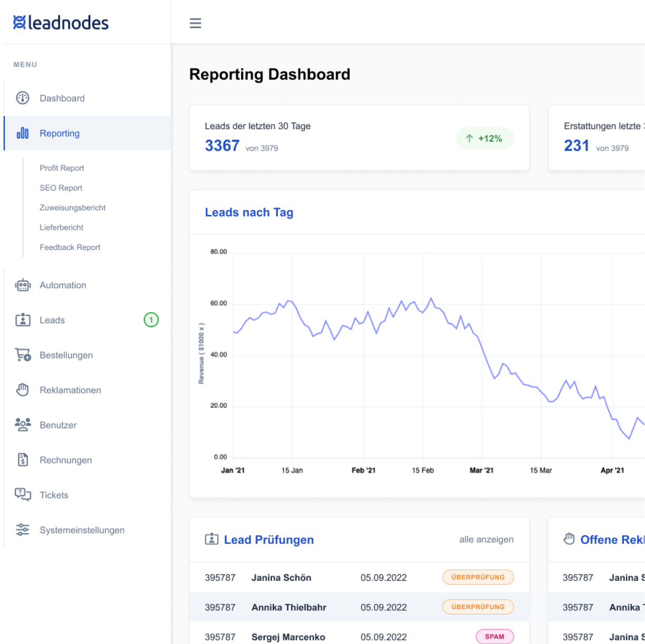Viewport: 645px width, 644px height.
Task: Toggle the hamburger menu icon
Action: pyautogui.click(x=195, y=23)
